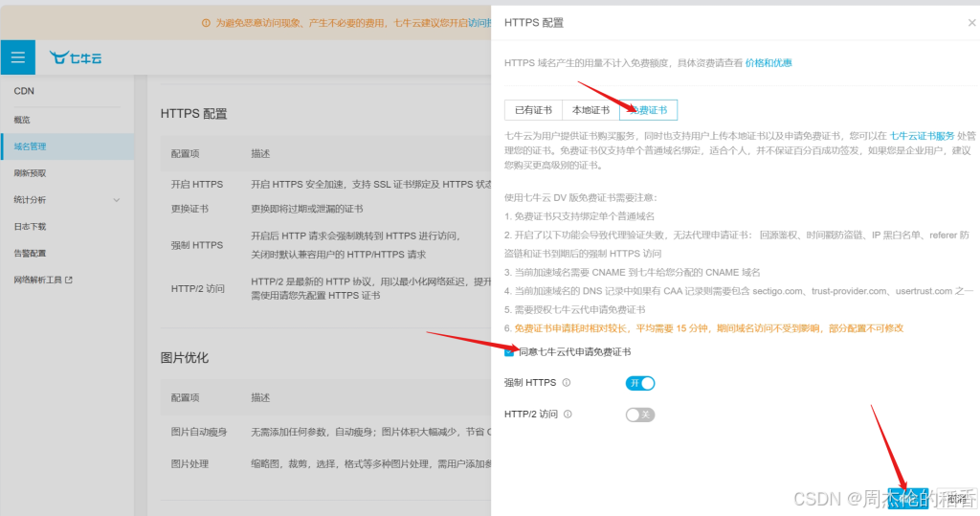Click the blue confirm button at bottom
The width and height of the screenshot is (980, 516).
[907, 499]
